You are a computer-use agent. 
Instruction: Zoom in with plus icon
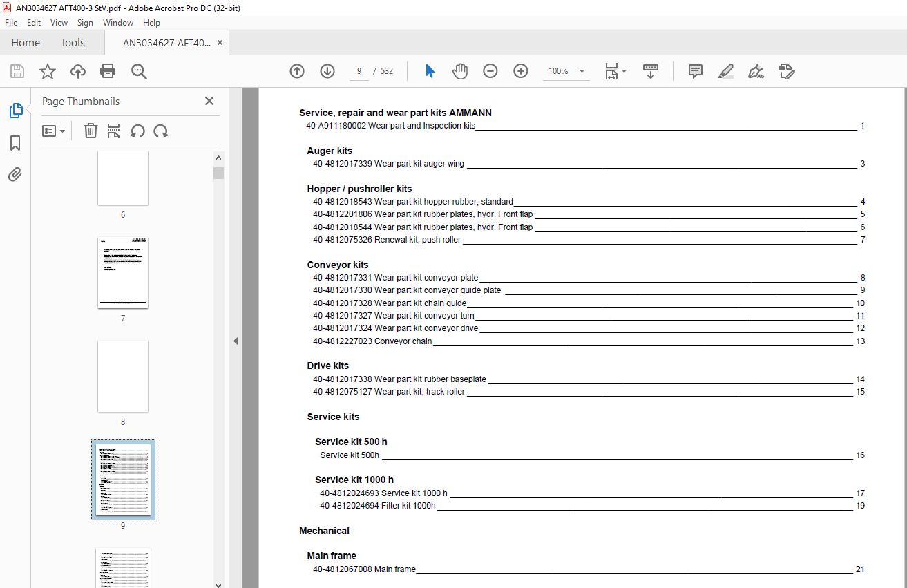(521, 71)
